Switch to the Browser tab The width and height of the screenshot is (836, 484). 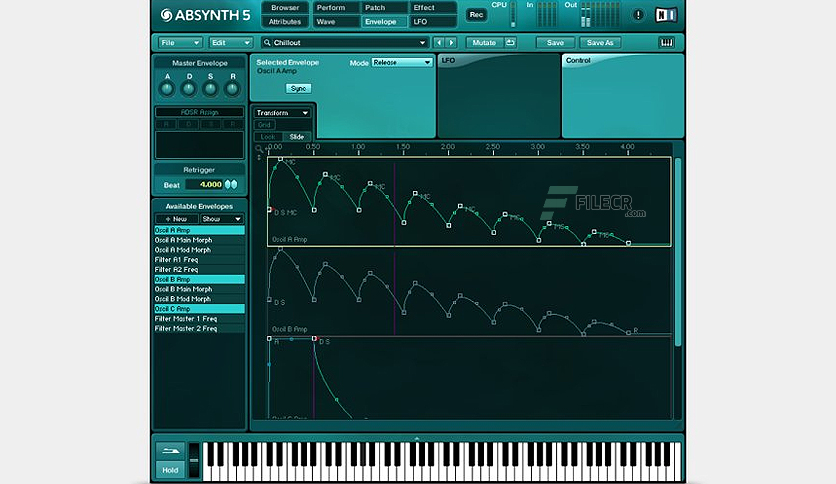pyautogui.click(x=285, y=8)
